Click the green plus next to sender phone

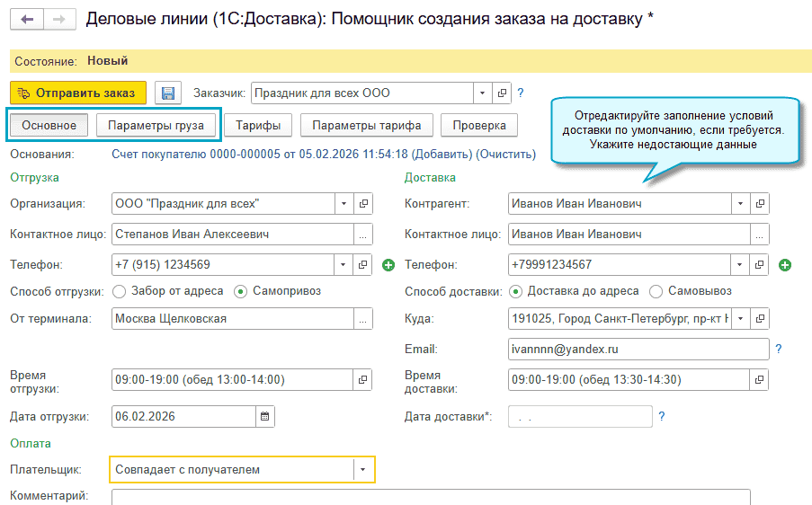pos(388,265)
